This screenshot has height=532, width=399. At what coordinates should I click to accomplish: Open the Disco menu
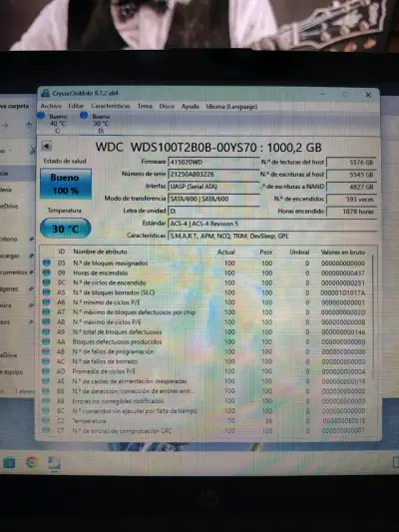(167, 106)
